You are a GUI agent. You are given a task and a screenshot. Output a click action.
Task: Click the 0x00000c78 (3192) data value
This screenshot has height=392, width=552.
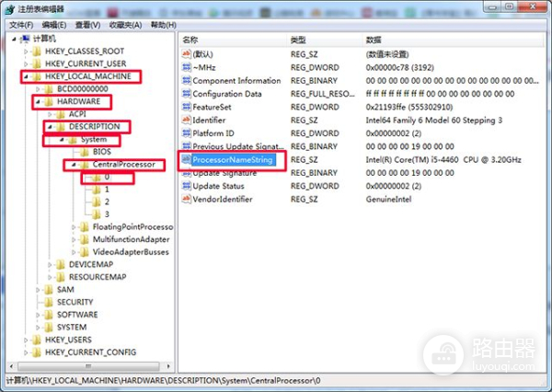[399, 67]
